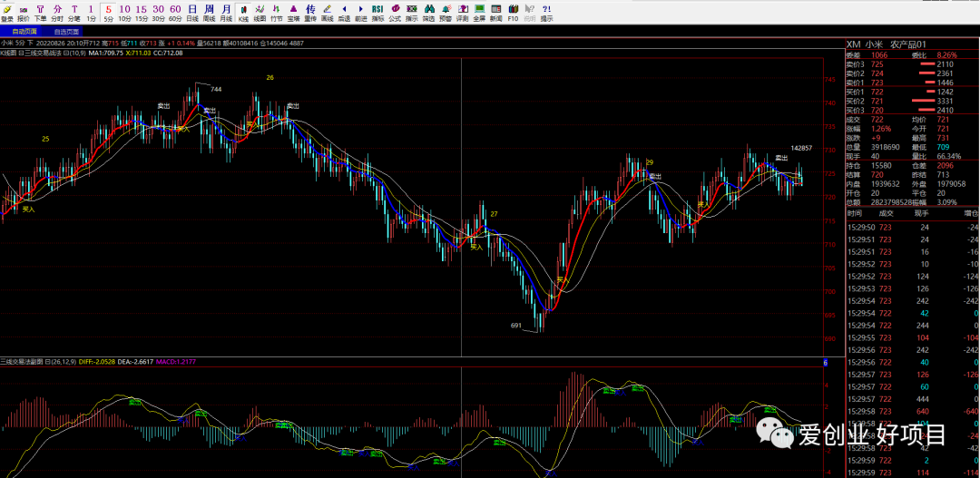Switch to the 自选页面 tab

pyautogui.click(x=66, y=31)
